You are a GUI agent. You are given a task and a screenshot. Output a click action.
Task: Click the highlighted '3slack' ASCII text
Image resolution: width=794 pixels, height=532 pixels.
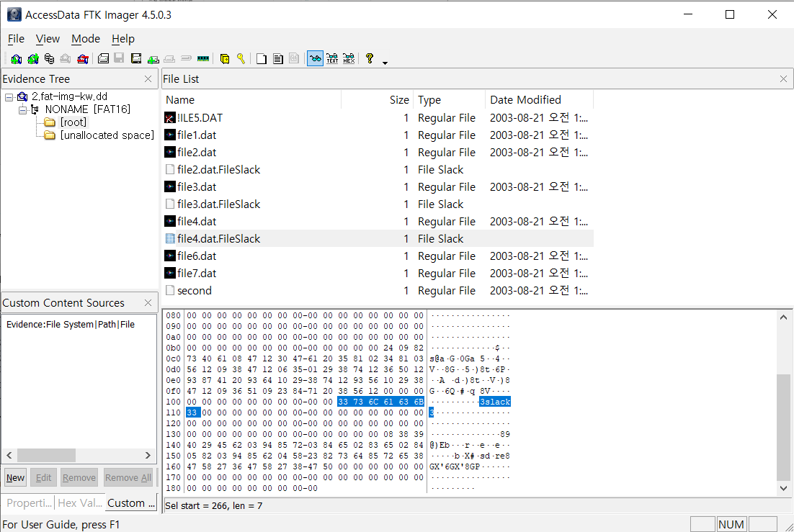pyautogui.click(x=495, y=402)
